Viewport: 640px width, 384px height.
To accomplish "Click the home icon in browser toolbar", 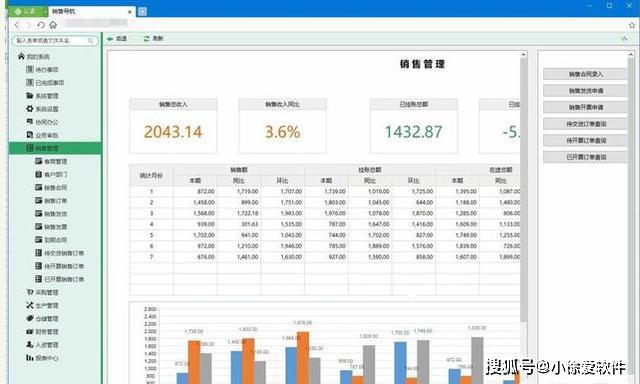I will [53, 25].
